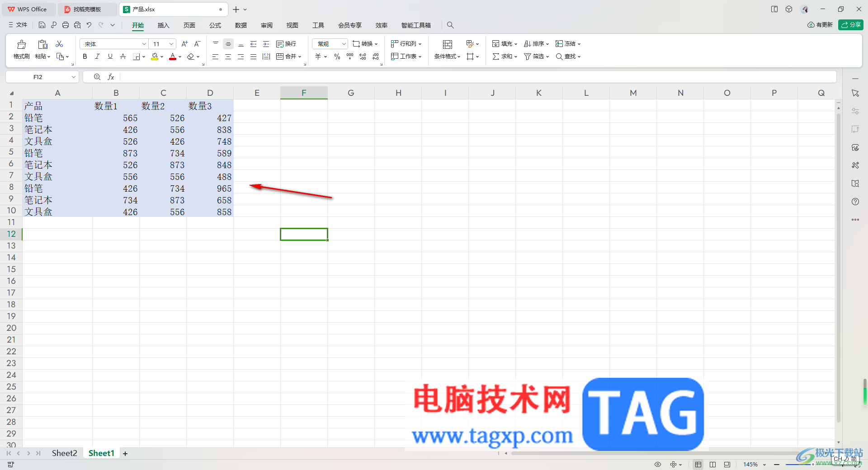
Task: Click the Find (查找) button
Action: tap(568, 56)
